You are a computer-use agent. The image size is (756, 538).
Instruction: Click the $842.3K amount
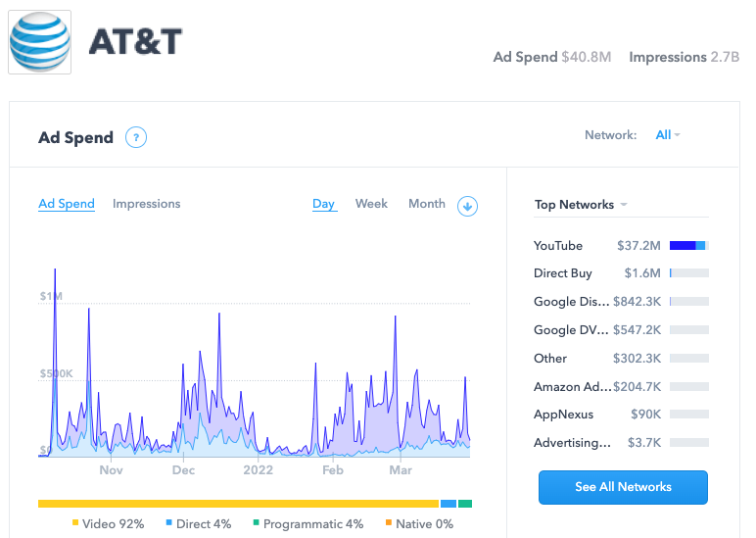637,302
